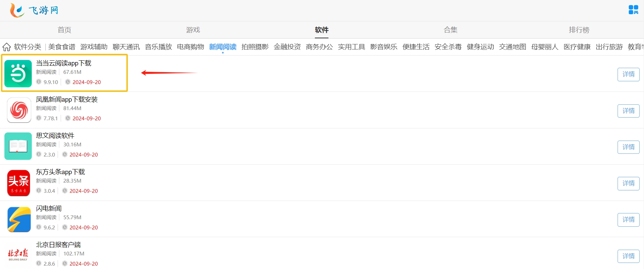This screenshot has width=644, height=269.
Task: Click 详情 for 东方头条app下载
Action: point(628,183)
